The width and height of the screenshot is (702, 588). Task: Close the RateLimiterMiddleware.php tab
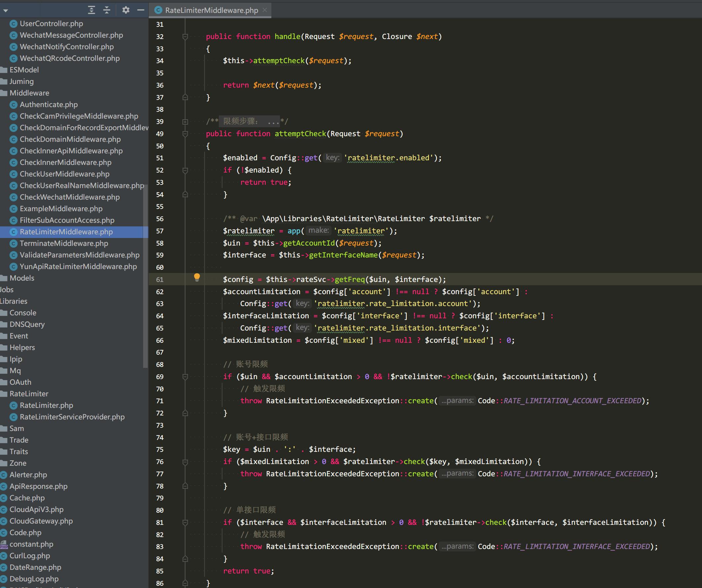tap(265, 10)
